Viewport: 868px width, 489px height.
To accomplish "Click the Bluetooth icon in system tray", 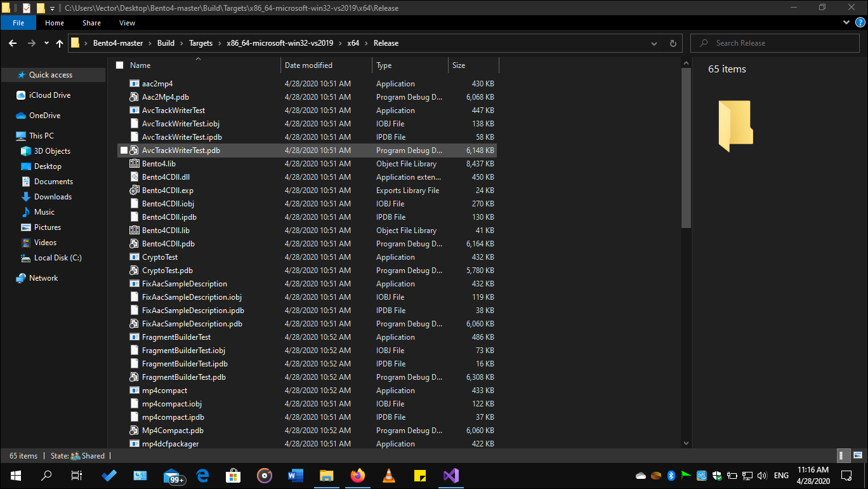I will [x=671, y=476].
